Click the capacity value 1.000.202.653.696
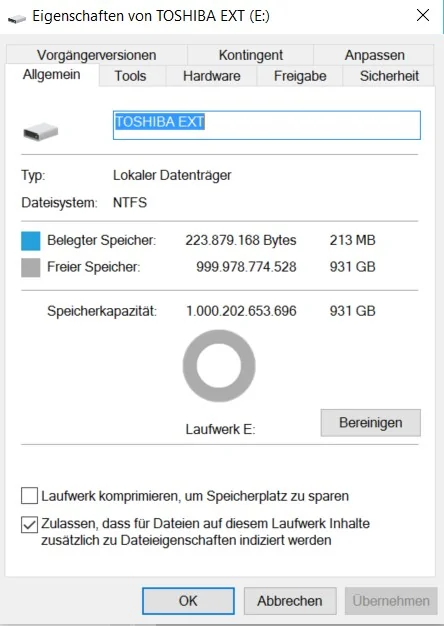 point(242,311)
